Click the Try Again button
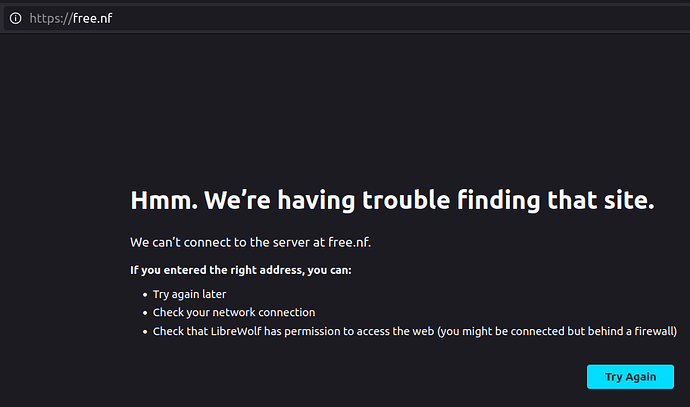Viewport: 690px width, 407px height. [630, 377]
